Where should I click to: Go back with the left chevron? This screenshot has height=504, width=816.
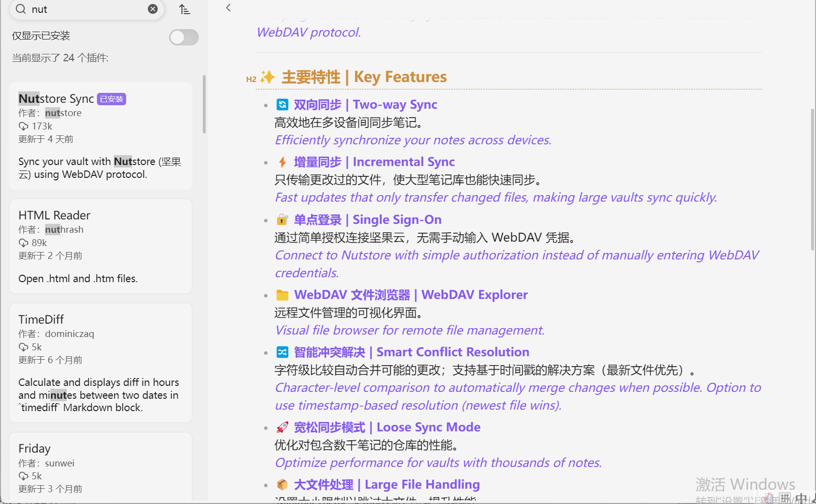pos(228,8)
